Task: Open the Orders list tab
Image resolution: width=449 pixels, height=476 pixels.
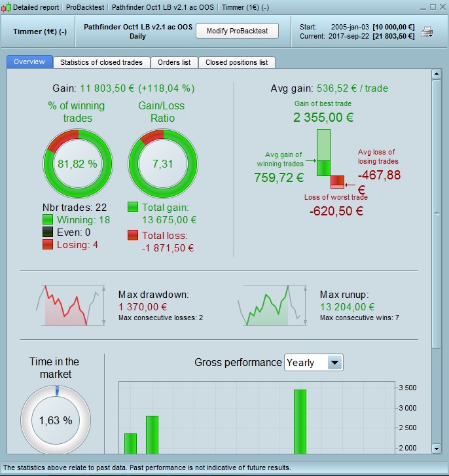Action: tap(174, 62)
